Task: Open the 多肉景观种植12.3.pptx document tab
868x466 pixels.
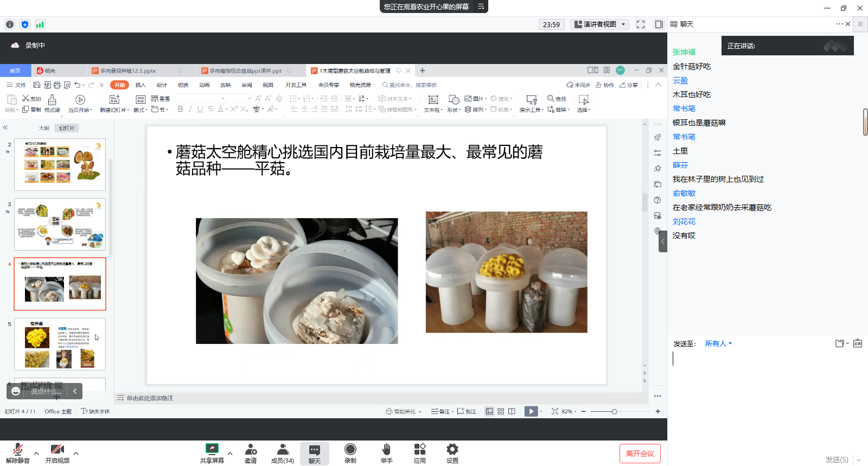Action: (x=128, y=71)
